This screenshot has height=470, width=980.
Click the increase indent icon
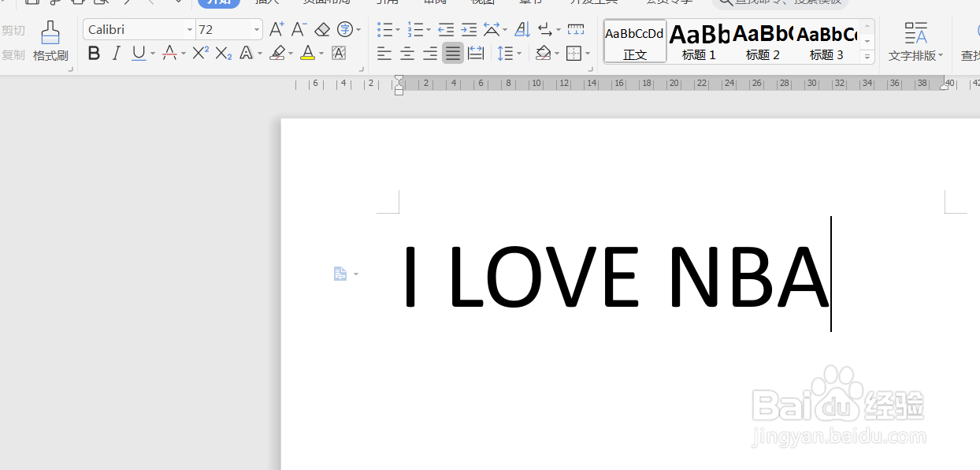[469, 30]
